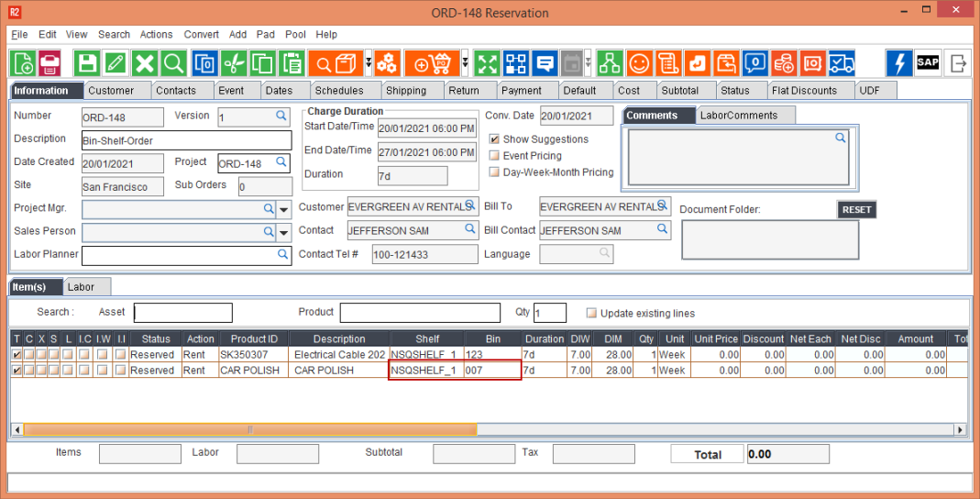980x499 pixels.
Task: Open dropdown arrow beside add-to-cart PO icon
Action: point(465,63)
